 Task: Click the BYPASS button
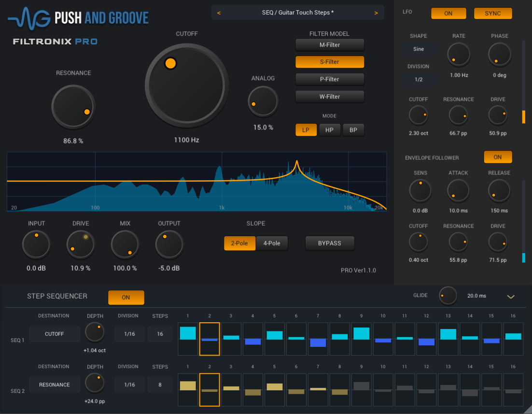[x=330, y=243]
